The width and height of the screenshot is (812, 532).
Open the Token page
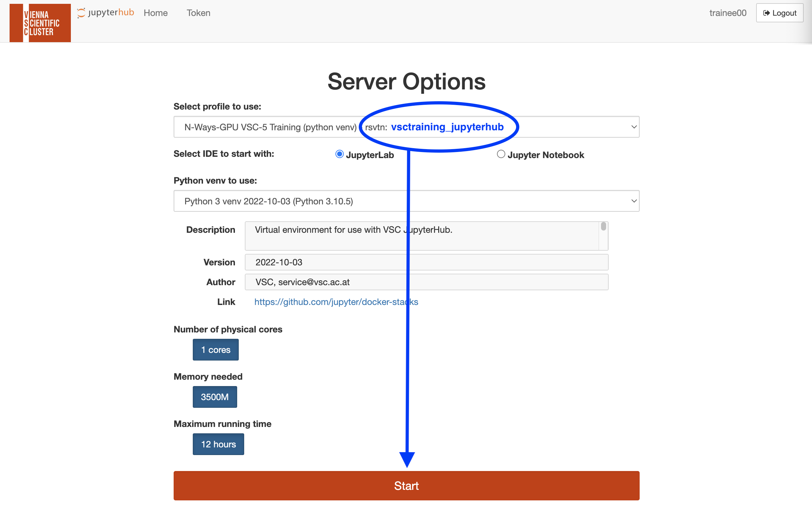click(x=198, y=13)
